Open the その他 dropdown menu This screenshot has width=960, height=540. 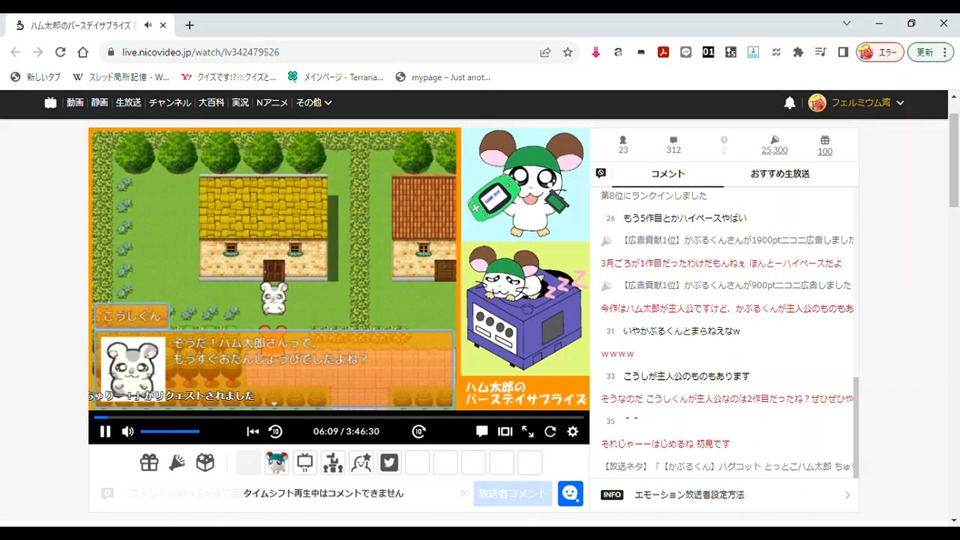coord(313,103)
